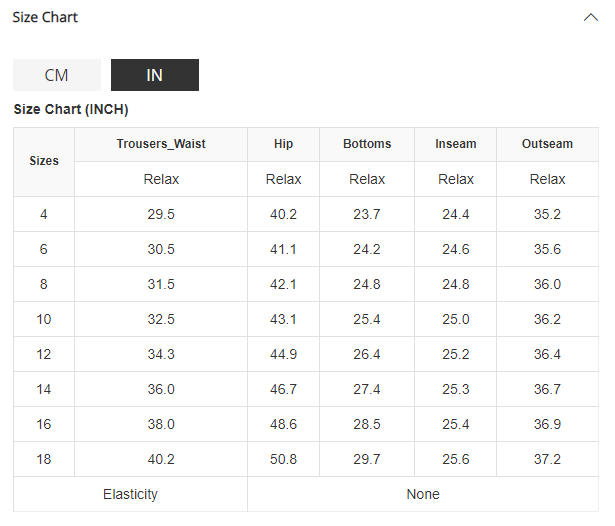The image size is (615, 526).
Task: Click the Size Chart (INCH) heading
Action: tap(71, 109)
